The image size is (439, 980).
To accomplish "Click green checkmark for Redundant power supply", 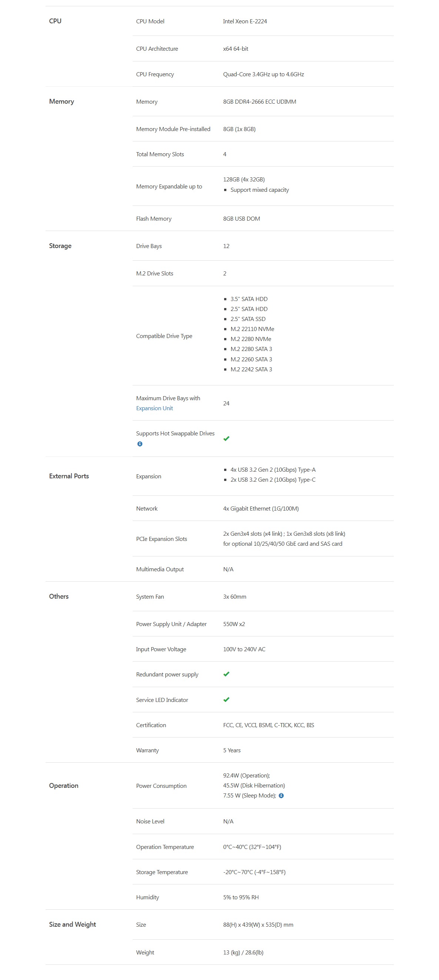I will coord(226,674).
